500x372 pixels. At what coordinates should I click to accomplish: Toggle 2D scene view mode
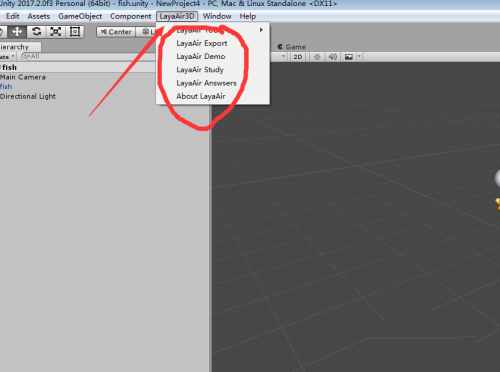pyautogui.click(x=298, y=57)
